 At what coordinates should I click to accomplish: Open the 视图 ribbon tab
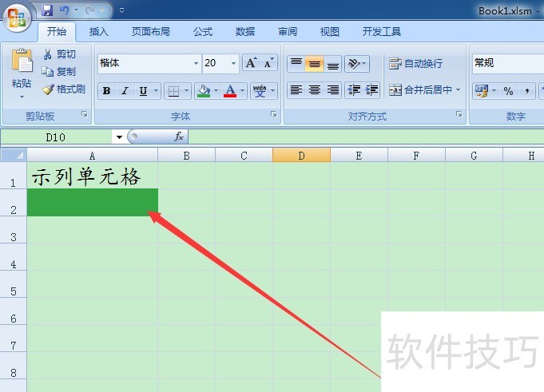(x=330, y=32)
